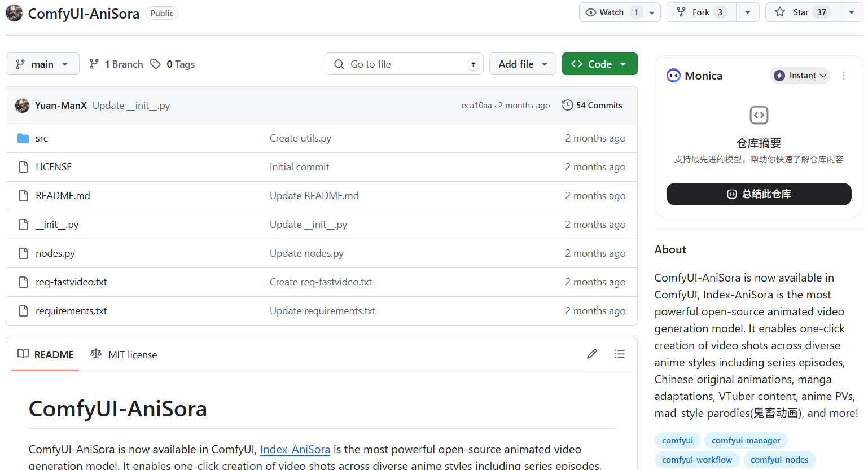Click the file icon beside nodes.py
The width and height of the screenshot is (868, 470).
[x=23, y=253]
